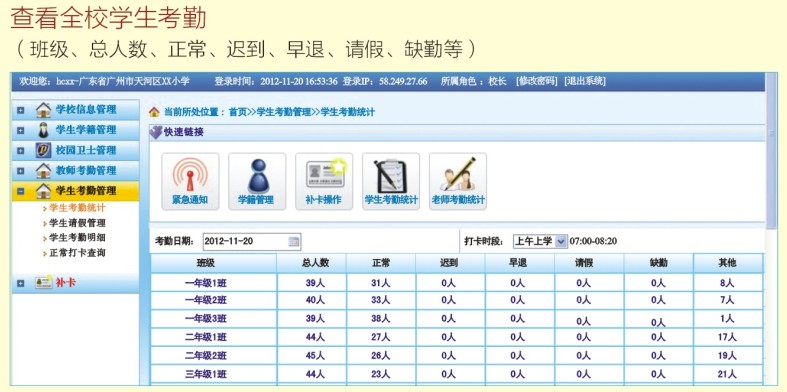Open the 紧急通知 quick link icon
The image size is (787, 392).
190,181
